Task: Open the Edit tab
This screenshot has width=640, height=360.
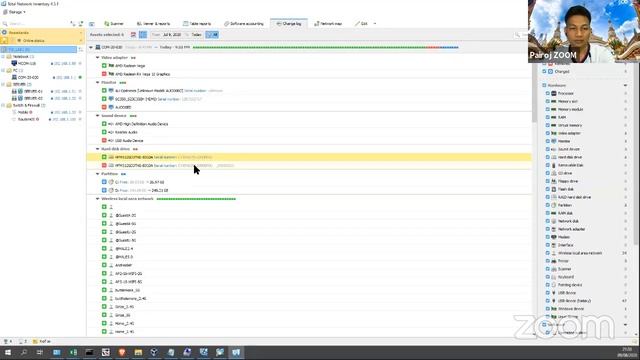Action: point(361,24)
